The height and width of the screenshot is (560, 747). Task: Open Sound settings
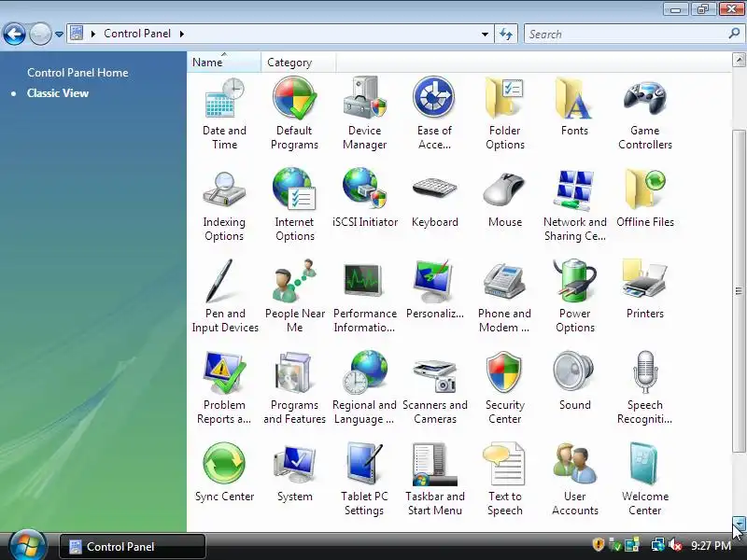coord(574,382)
